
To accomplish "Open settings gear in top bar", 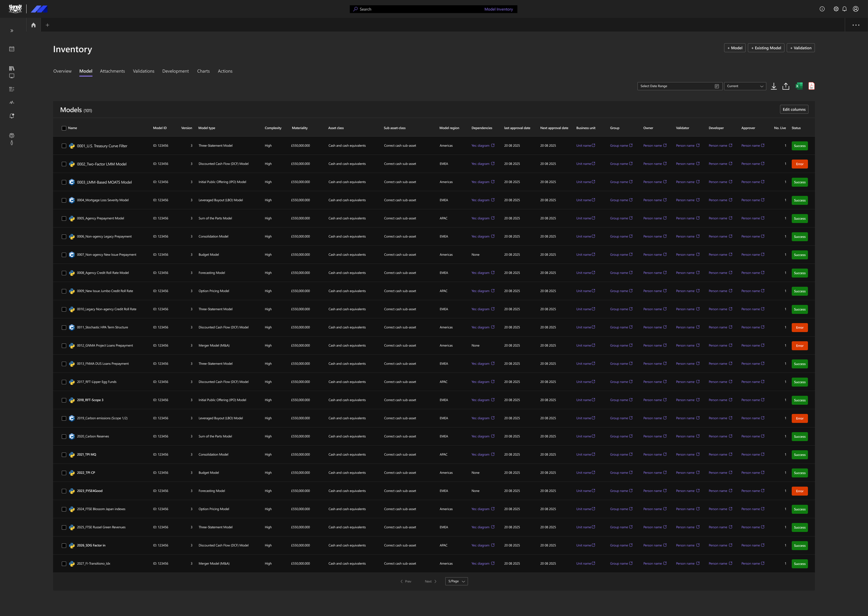I will (x=836, y=9).
